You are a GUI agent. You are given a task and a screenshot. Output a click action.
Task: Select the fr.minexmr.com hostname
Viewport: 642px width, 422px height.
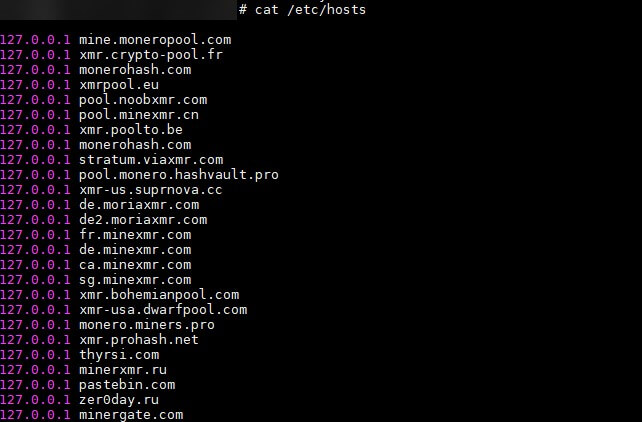coord(135,235)
